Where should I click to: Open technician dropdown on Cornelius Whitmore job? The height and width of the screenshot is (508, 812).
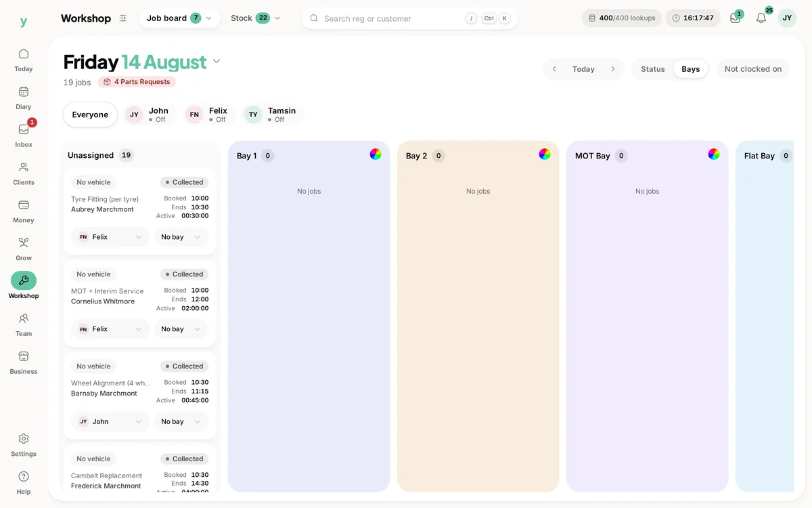click(x=110, y=329)
